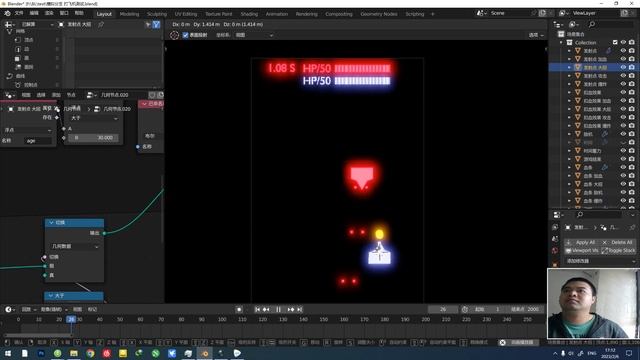Expand the Collection tree arrow
The height and width of the screenshot is (360, 640).
tap(561, 42)
